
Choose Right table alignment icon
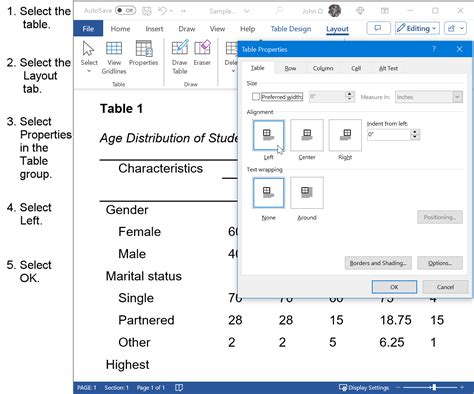click(x=345, y=135)
